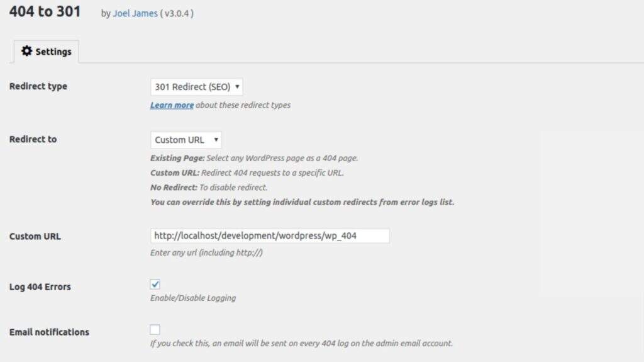Image resolution: width=644 pixels, height=362 pixels.
Task: Click the Enable/Disable Logging description
Action: tap(193, 298)
